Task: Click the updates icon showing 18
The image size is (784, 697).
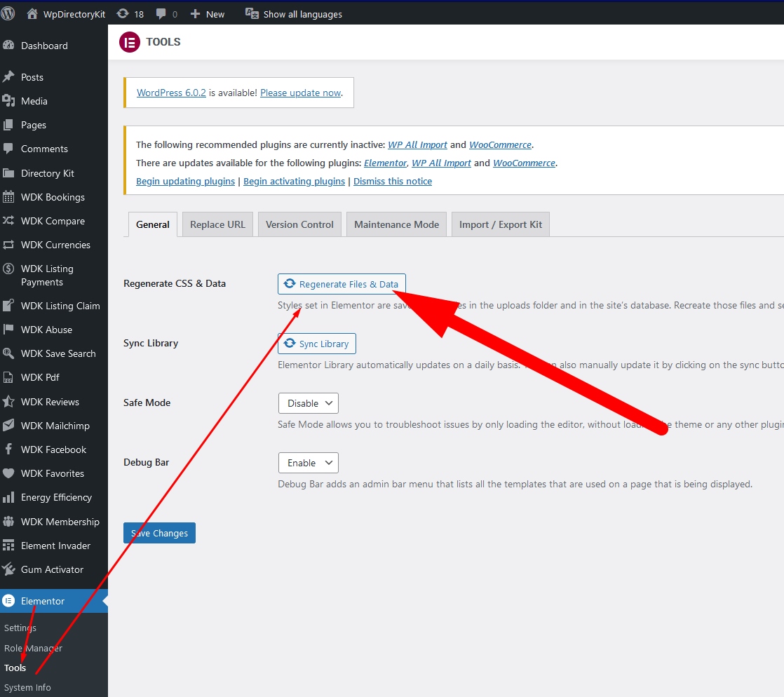Action: point(123,13)
